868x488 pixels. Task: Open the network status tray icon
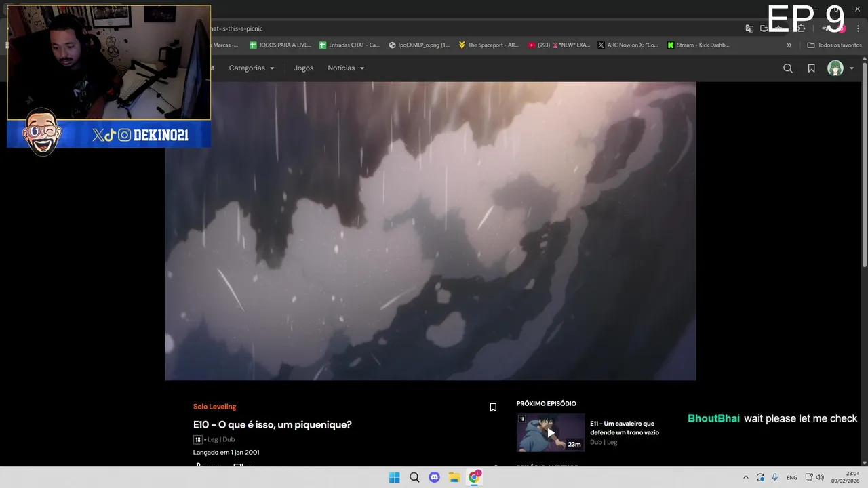(x=809, y=477)
